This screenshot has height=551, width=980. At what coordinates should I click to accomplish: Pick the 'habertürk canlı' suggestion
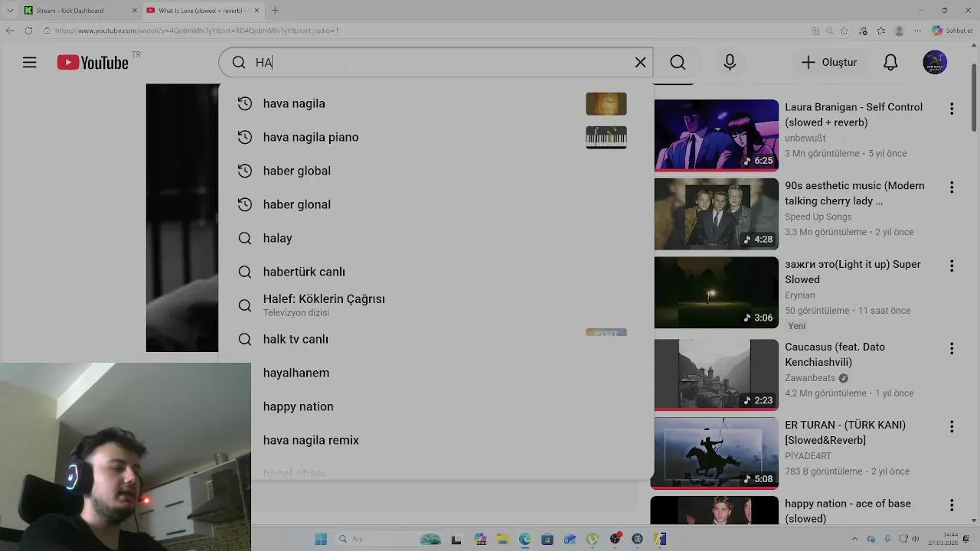click(436, 272)
